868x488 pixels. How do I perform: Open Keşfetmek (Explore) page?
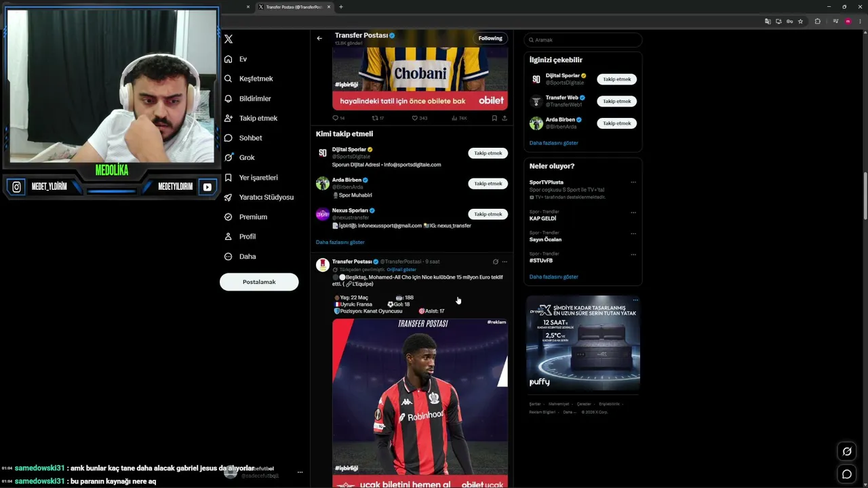point(248,79)
